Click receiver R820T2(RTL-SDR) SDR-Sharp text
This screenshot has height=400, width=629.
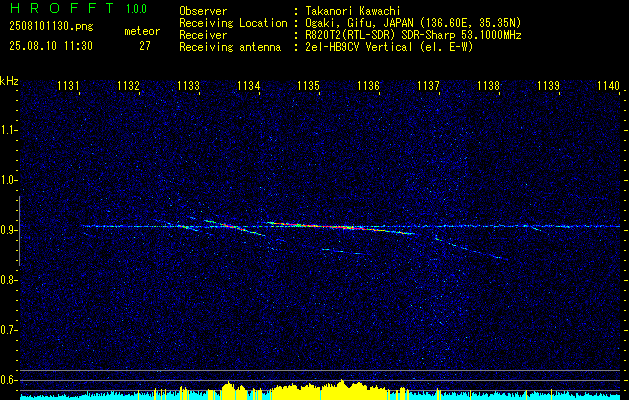pyautogui.click(x=379, y=35)
